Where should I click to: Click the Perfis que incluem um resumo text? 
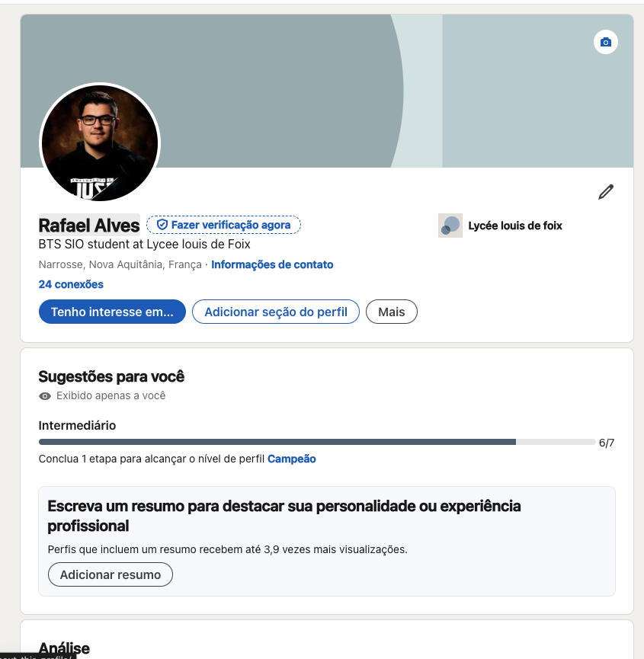(x=227, y=549)
